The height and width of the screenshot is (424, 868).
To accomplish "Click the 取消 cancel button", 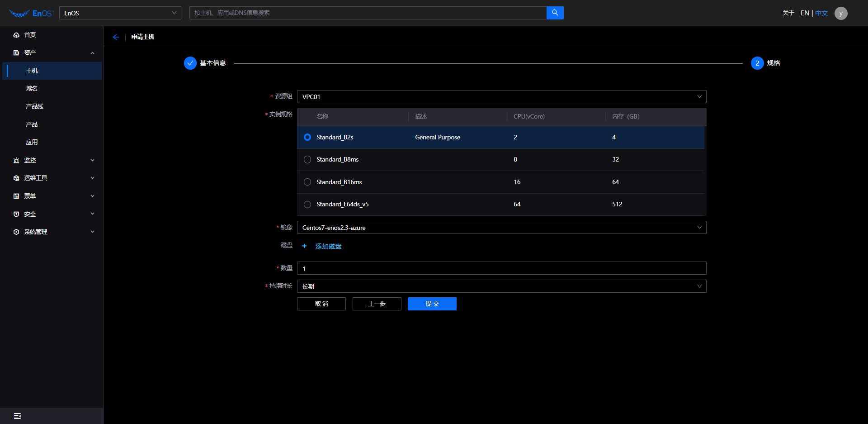I will (x=321, y=304).
